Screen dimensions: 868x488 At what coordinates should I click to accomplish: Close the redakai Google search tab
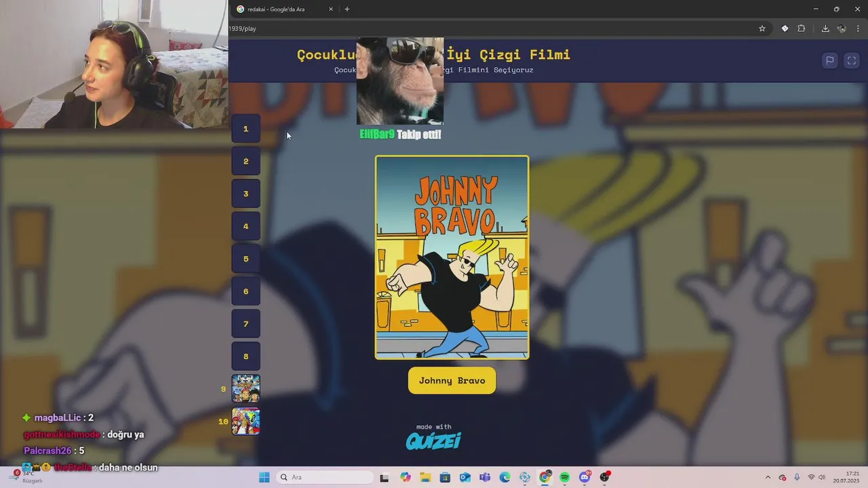pyautogui.click(x=331, y=9)
